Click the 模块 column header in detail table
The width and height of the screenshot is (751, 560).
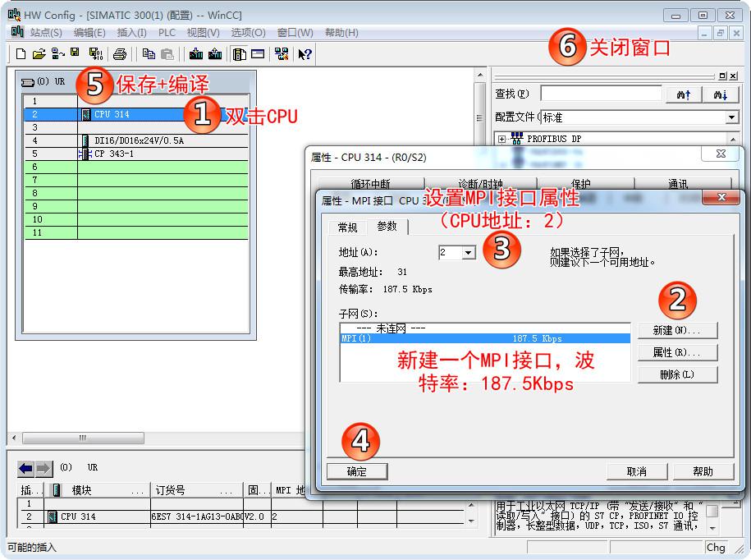[97, 490]
